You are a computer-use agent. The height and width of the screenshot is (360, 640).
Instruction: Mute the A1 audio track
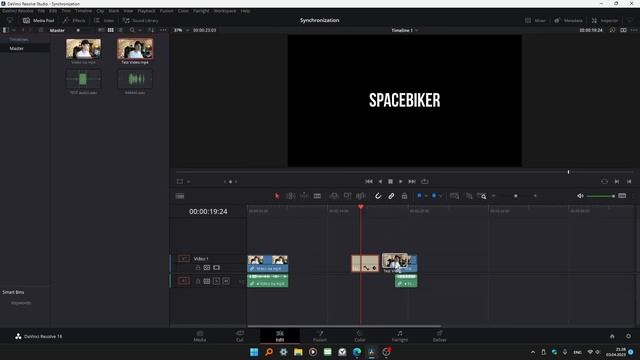click(226, 281)
